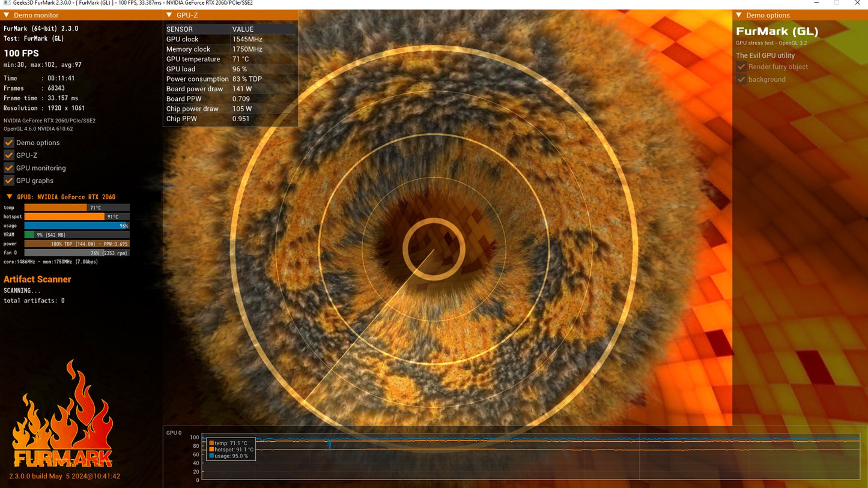Select the GPU temperature row in GPU-Z
The width and height of the screenshot is (868, 488).
231,59
